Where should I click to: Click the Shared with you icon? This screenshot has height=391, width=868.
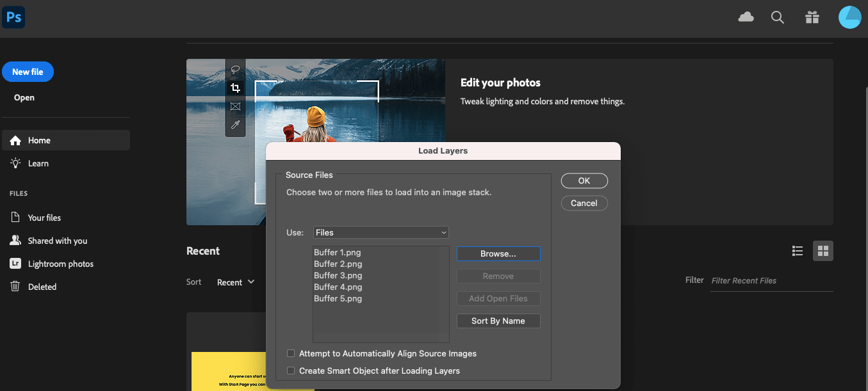coord(15,241)
